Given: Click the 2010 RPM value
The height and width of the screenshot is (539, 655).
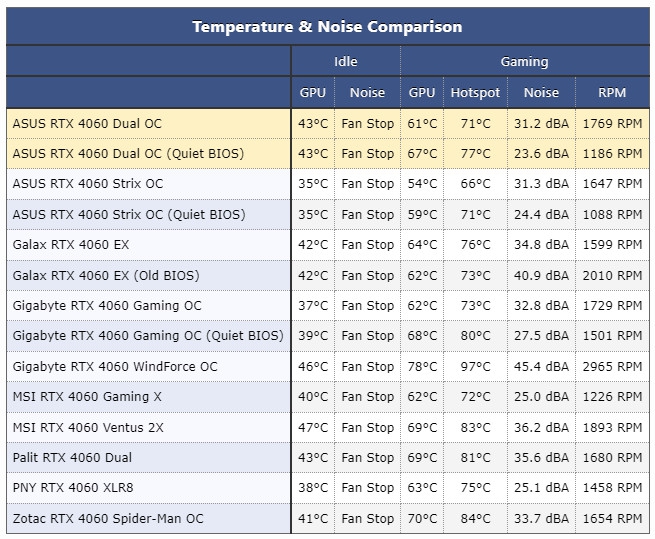Looking at the screenshot, I should (612, 276).
